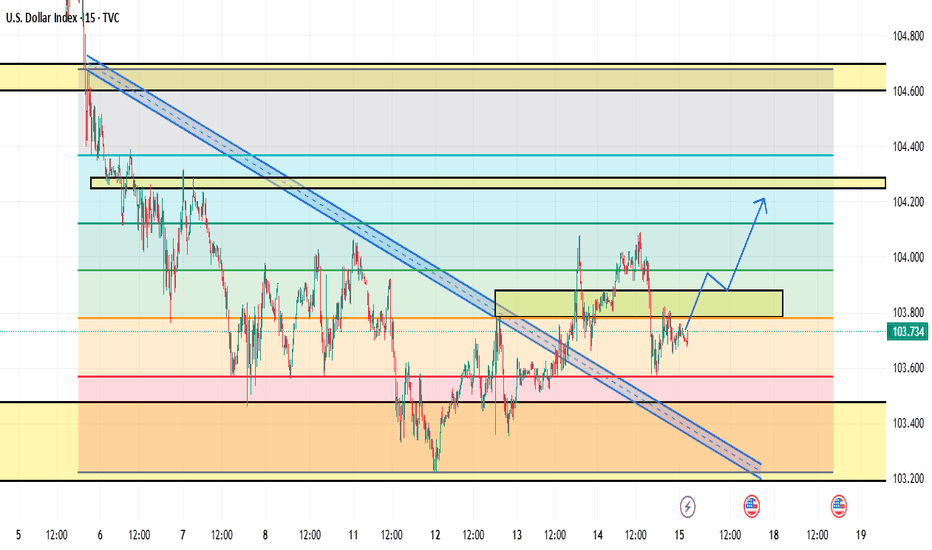Viewport: 932px width, 550px height.
Task: Click date label 19 on time axis
Action: coord(861,535)
